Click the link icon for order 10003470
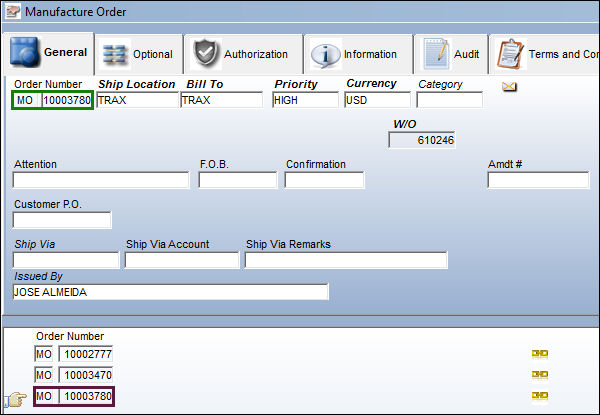The image size is (600, 415). [540, 374]
